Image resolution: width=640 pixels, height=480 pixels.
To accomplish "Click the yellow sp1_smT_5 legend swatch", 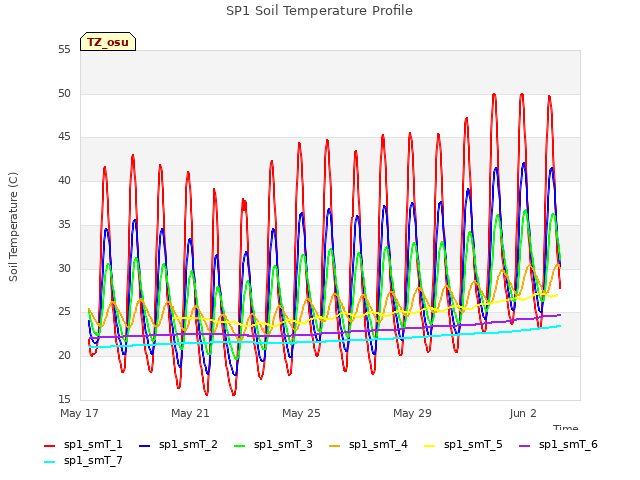I will click(x=430, y=446).
